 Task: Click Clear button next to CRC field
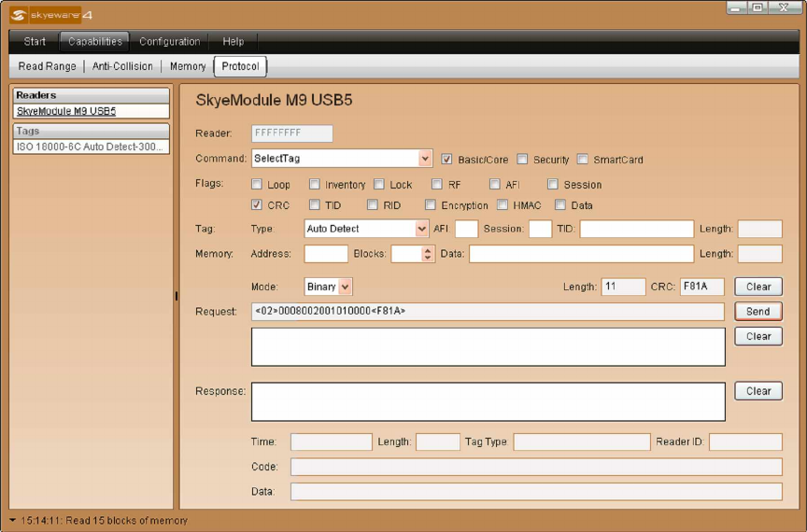pyautogui.click(x=757, y=287)
